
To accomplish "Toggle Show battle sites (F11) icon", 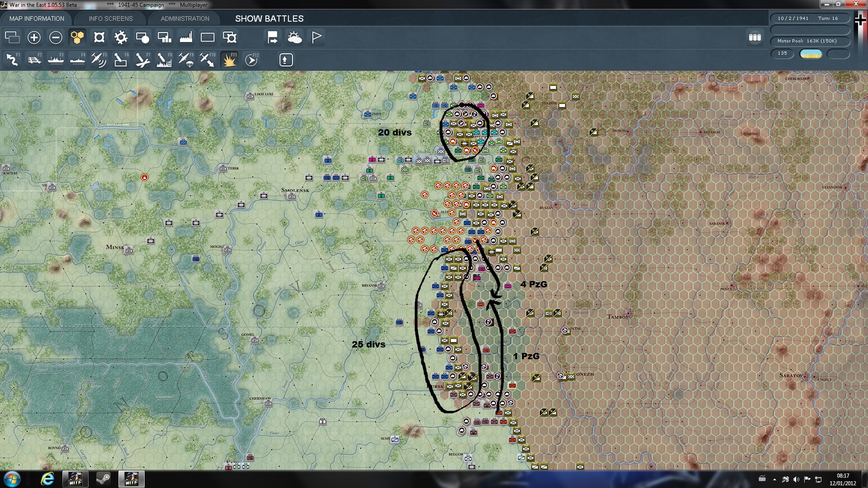I will click(x=229, y=60).
